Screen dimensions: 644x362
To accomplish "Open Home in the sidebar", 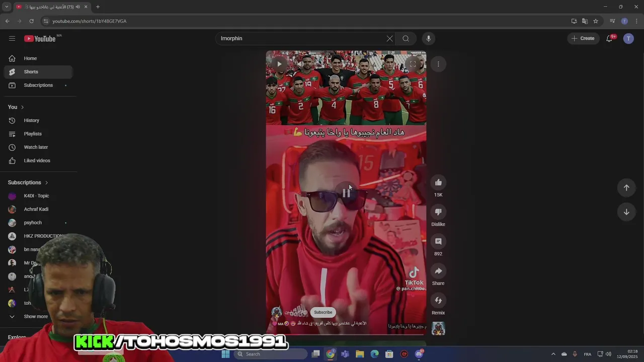I will (38, 58).
